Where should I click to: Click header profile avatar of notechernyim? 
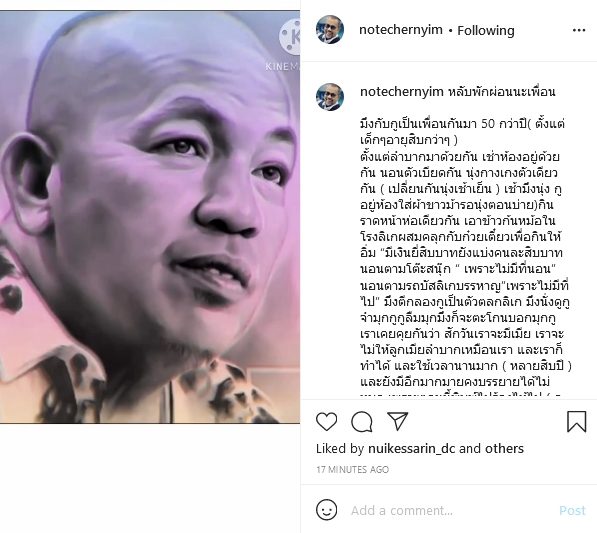tap(330, 30)
